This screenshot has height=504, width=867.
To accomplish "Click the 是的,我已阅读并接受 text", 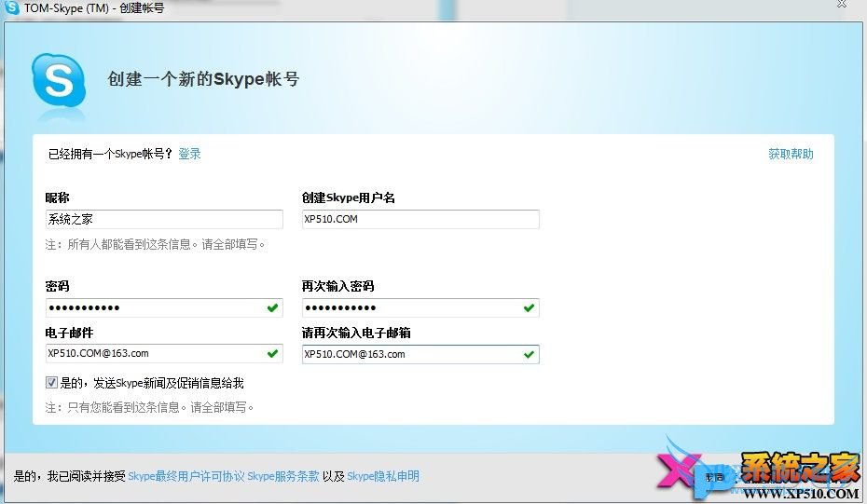I will [x=70, y=476].
